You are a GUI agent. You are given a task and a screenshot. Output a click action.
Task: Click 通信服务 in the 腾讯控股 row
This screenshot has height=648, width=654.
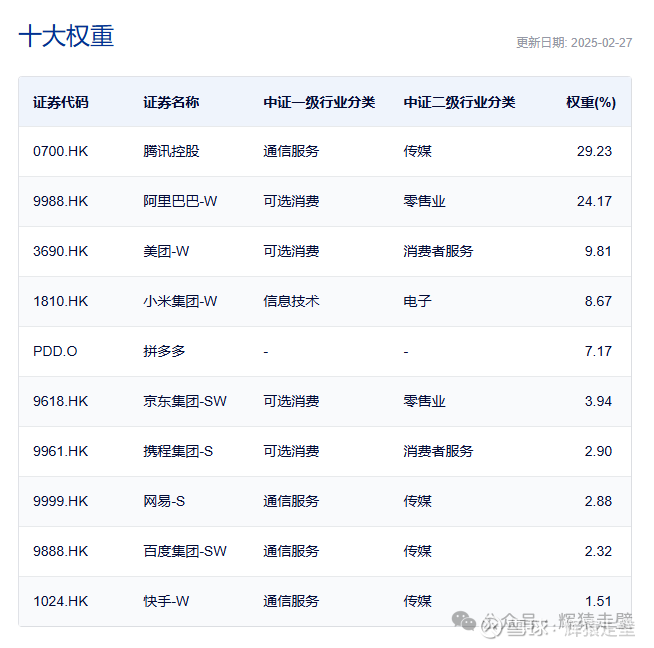[x=291, y=151]
